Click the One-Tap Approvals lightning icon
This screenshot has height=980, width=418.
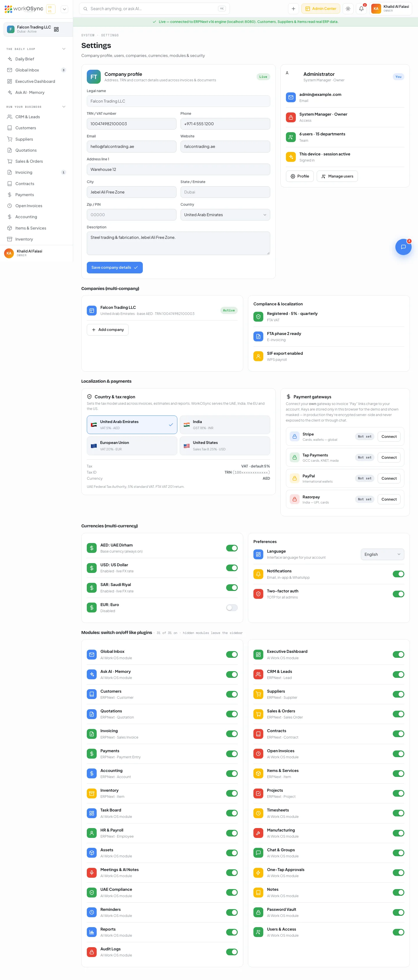pyautogui.click(x=258, y=872)
